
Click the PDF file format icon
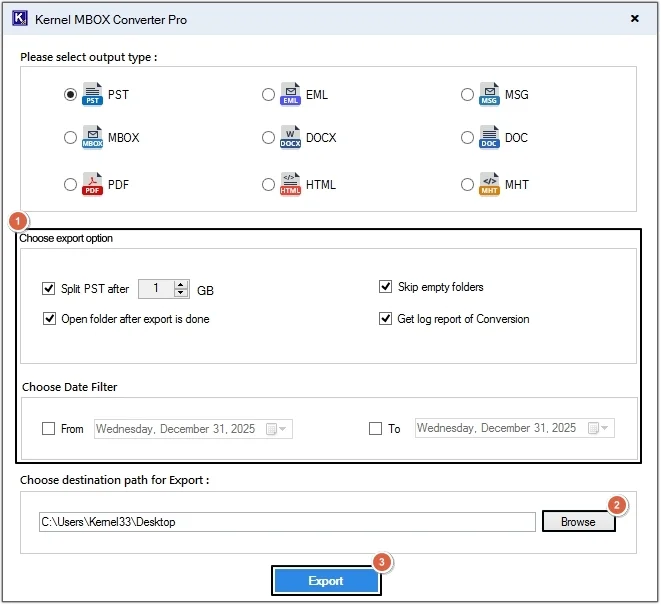92,185
